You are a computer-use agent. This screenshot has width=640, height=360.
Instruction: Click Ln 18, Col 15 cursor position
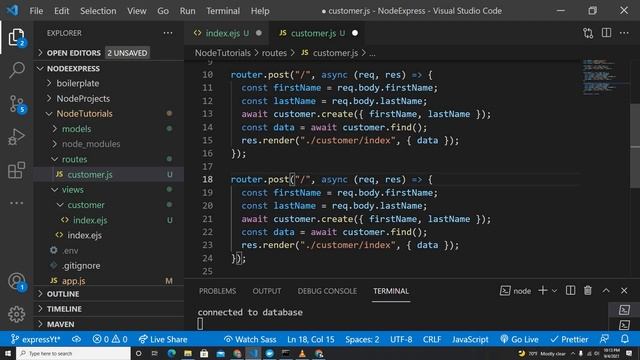[311, 339]
